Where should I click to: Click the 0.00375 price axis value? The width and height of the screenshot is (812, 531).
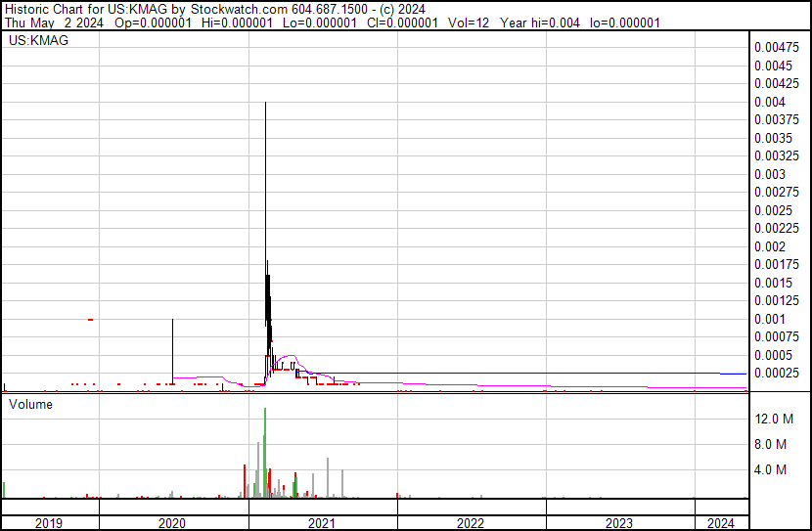(777, 119)
